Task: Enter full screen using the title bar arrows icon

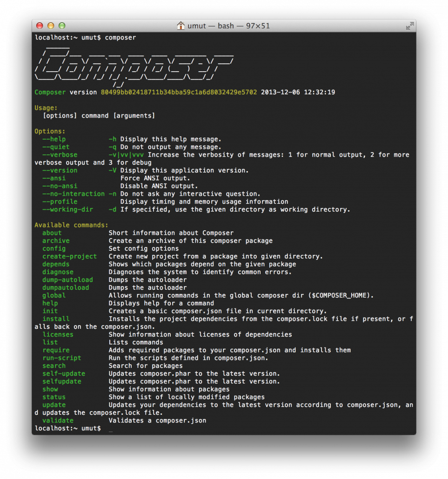Action: point(409,26)
